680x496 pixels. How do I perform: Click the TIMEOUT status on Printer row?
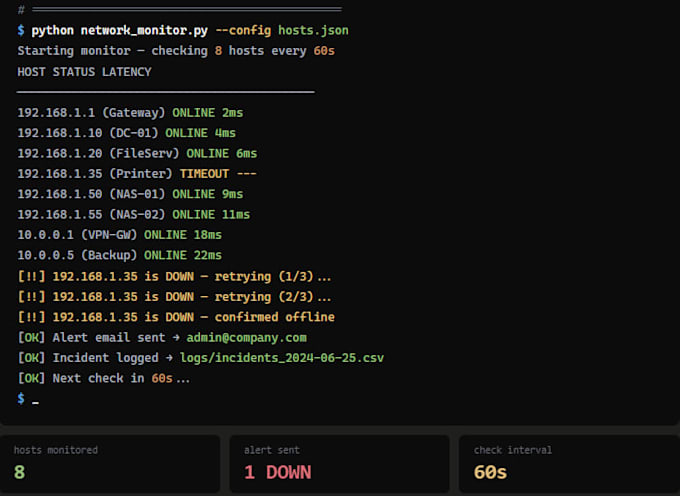(x=204, y=174)
